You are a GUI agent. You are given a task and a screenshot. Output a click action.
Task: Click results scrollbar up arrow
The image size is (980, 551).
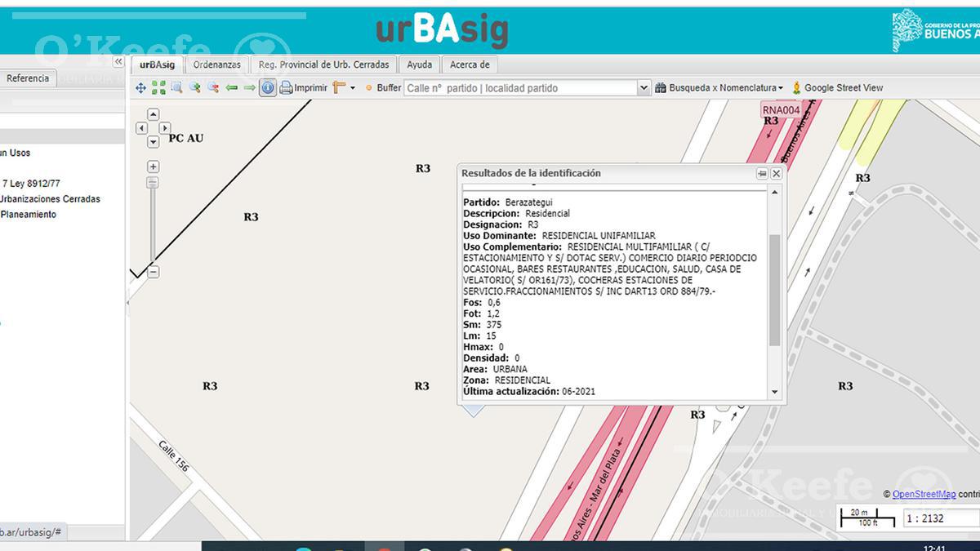[x=775, y=192]
